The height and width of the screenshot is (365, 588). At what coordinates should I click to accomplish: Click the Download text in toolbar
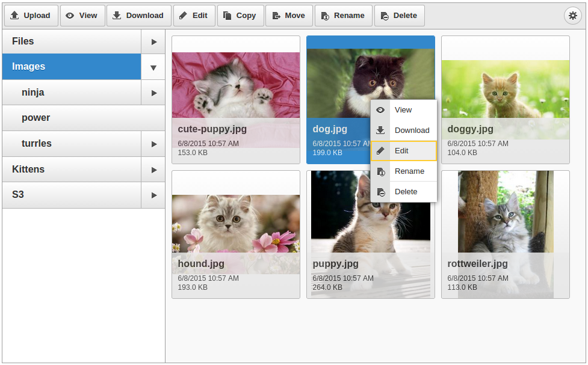(145, 16)
